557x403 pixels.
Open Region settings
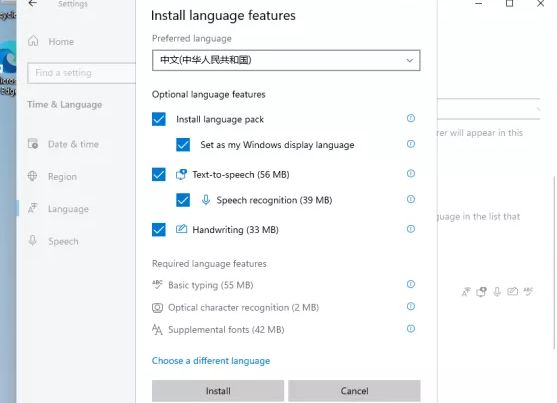point(62,177)
